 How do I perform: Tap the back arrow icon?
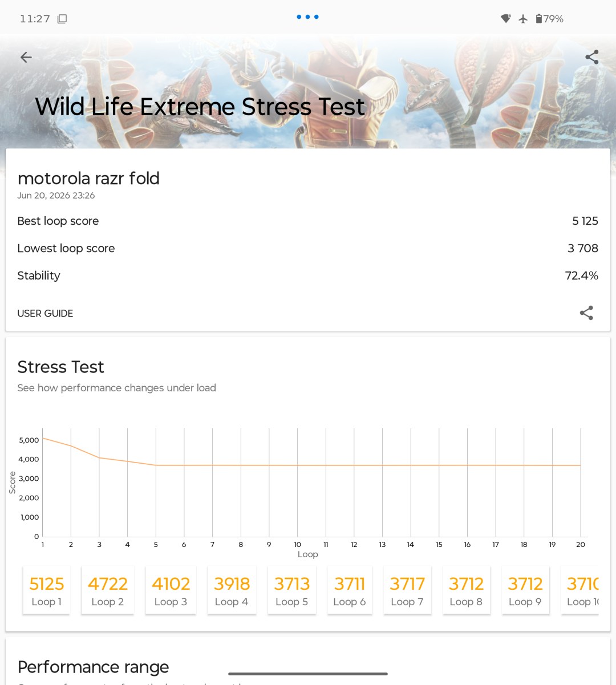coord(26,57)
